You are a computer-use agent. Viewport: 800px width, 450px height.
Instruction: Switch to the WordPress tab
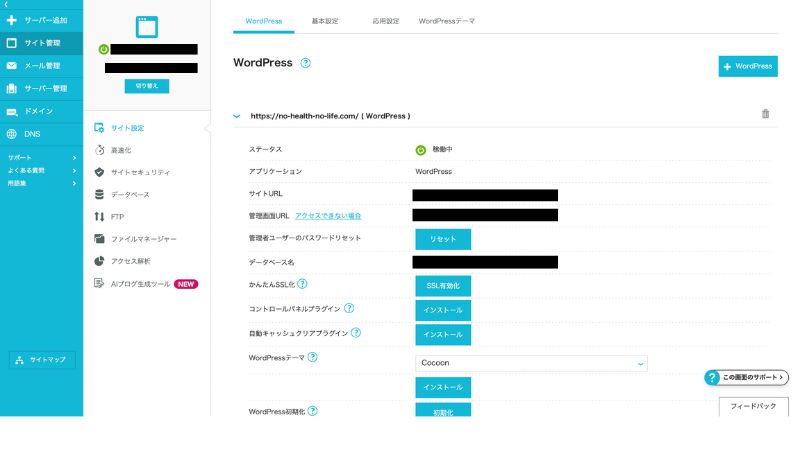pos(264,21)
